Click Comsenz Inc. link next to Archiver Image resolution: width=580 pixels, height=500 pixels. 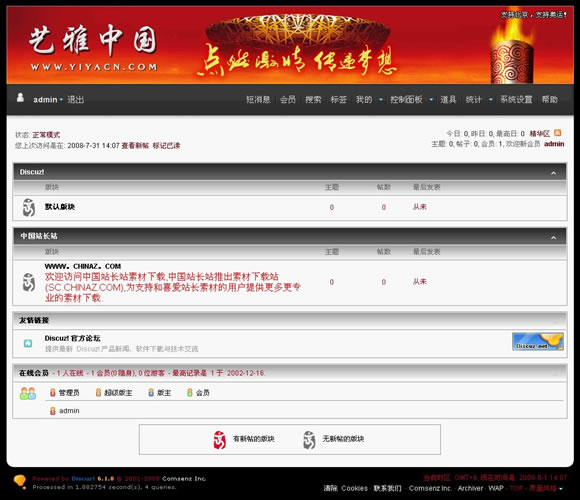click(x=430, y=488)
